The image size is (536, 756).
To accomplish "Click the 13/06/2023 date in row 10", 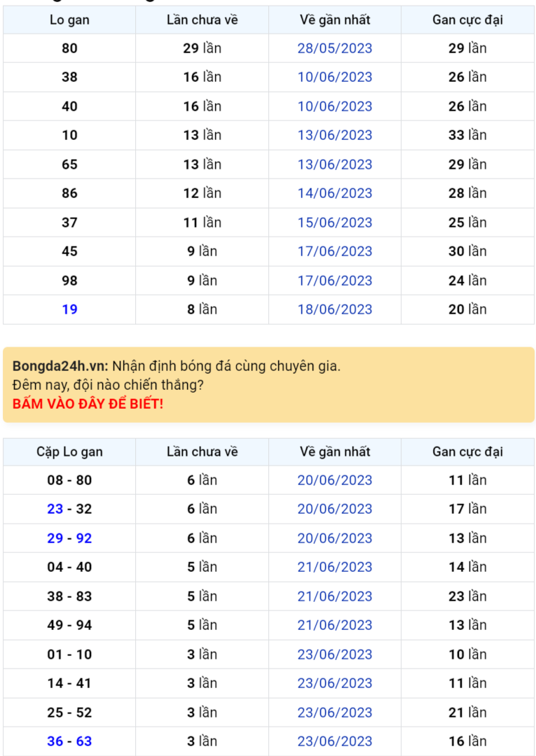I will pos(335,135).
